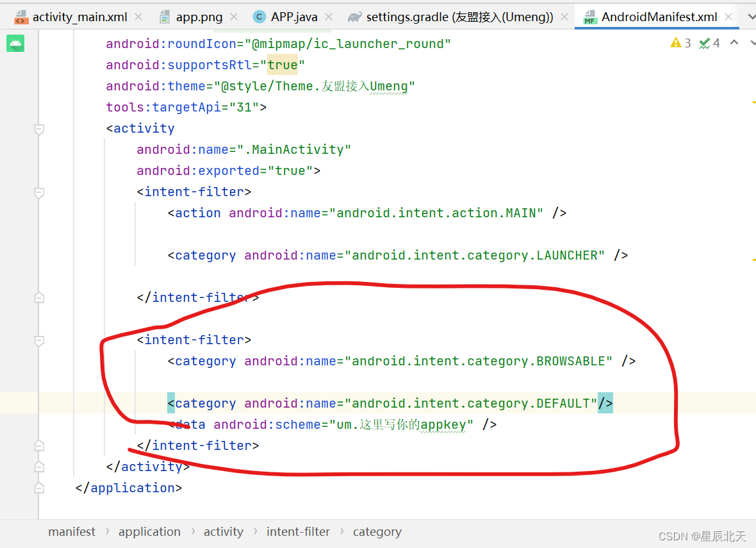Select application in the breadcrumb bar

coord(149,531)
